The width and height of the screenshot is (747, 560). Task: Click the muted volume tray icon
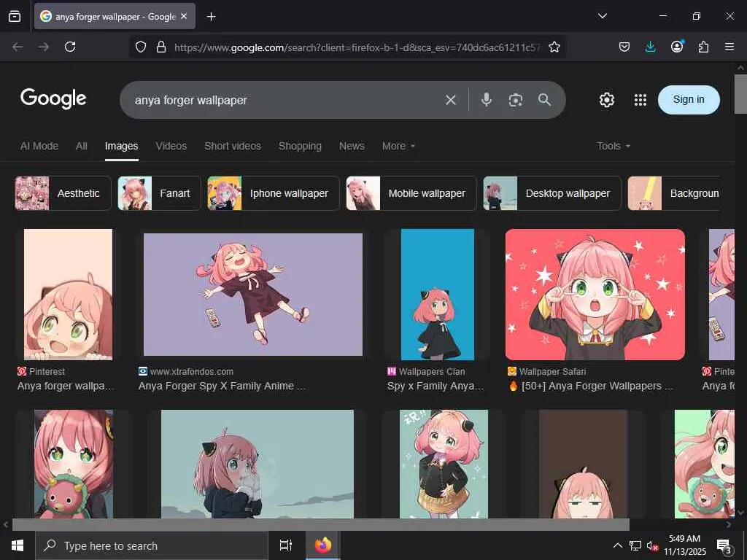652,545
